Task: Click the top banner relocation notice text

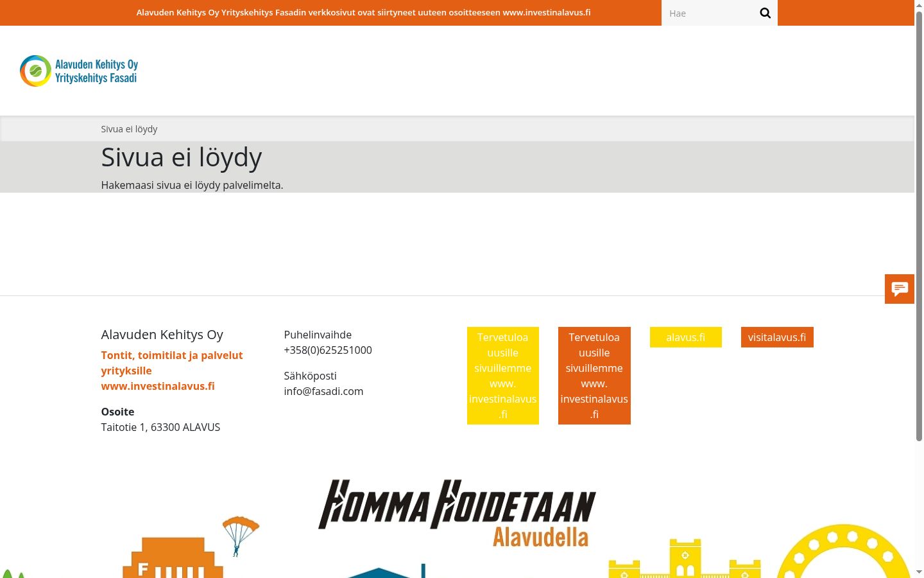Action: click(363, 12)
